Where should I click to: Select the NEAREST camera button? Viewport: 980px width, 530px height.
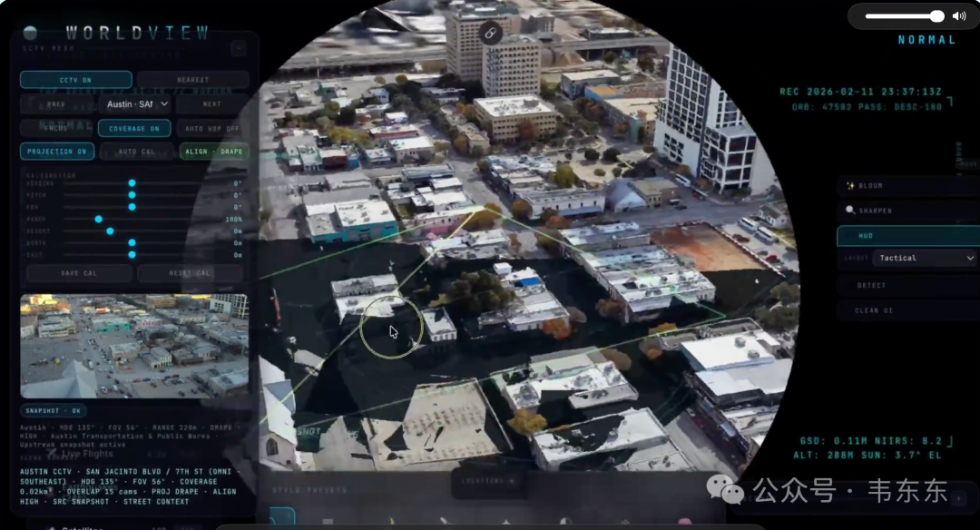tap(192, 80)
